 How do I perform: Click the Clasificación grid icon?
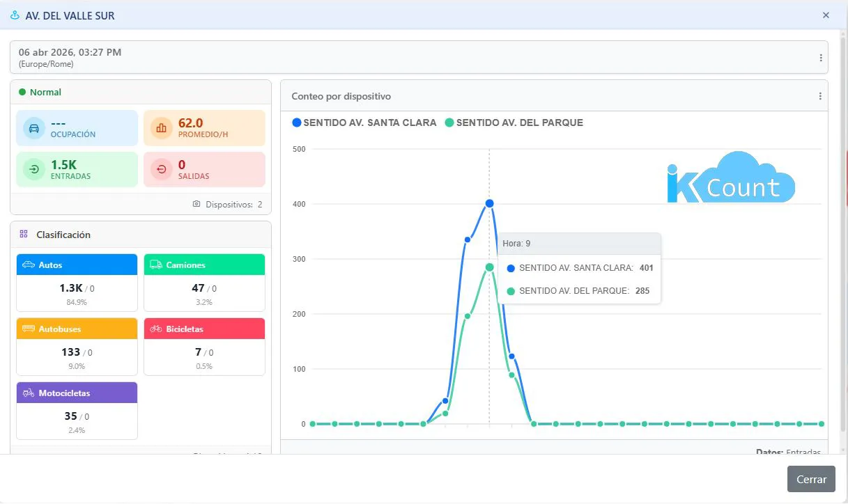pyautogui.click(x=24, y=235)
